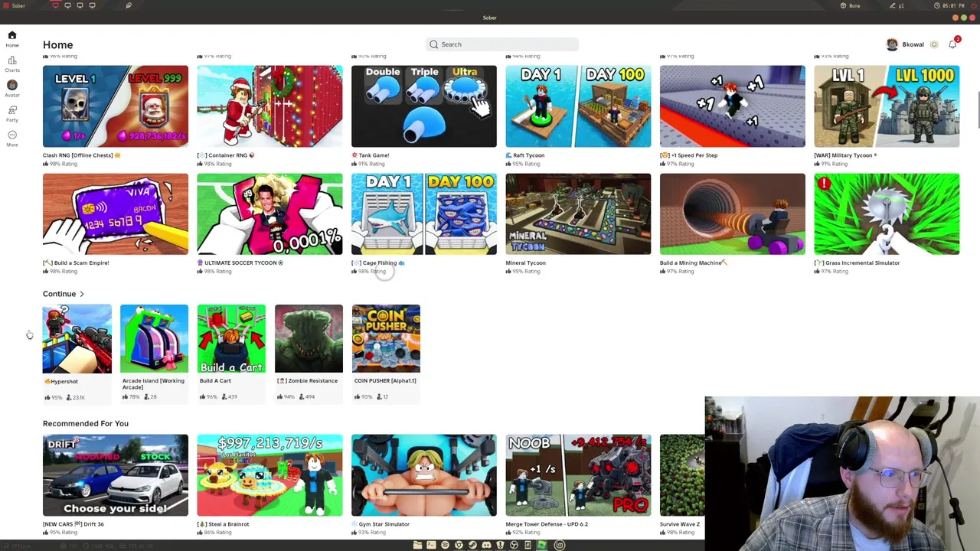The image size is (980, 551).
Task: Open OBS Studio from taskbar
Action: (x=514, y=545)
